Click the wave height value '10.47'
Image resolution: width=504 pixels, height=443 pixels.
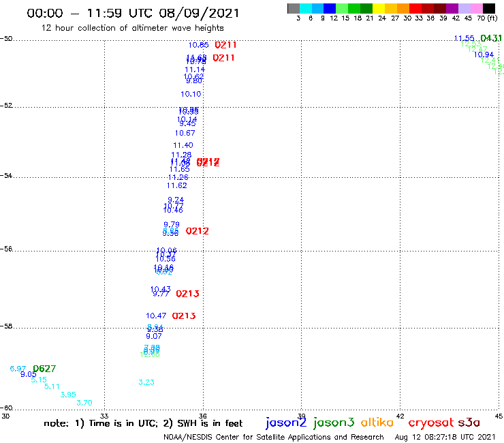point(156,316)
